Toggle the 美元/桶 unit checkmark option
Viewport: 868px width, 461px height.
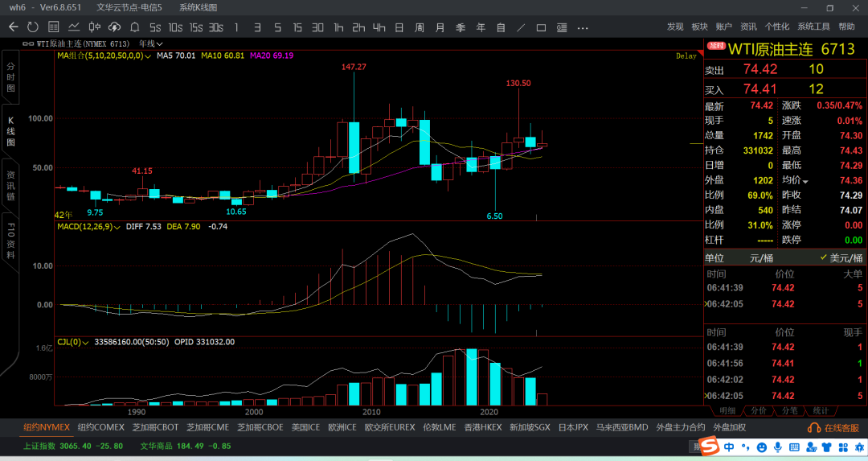click(841, 258)
